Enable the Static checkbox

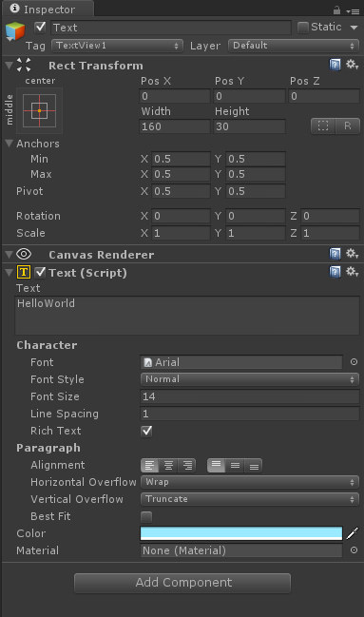[302, 28]
